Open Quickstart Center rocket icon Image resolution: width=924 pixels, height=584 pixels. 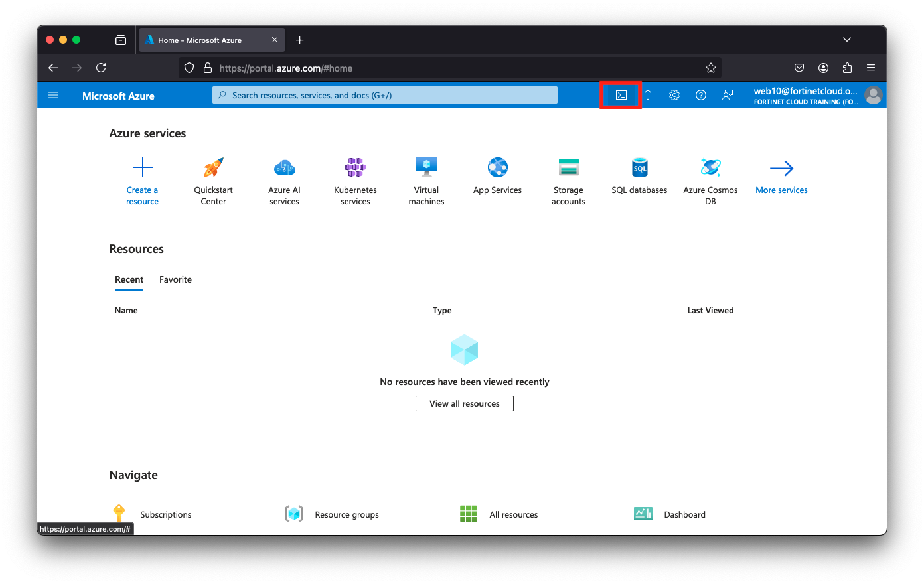coord(214,167)
